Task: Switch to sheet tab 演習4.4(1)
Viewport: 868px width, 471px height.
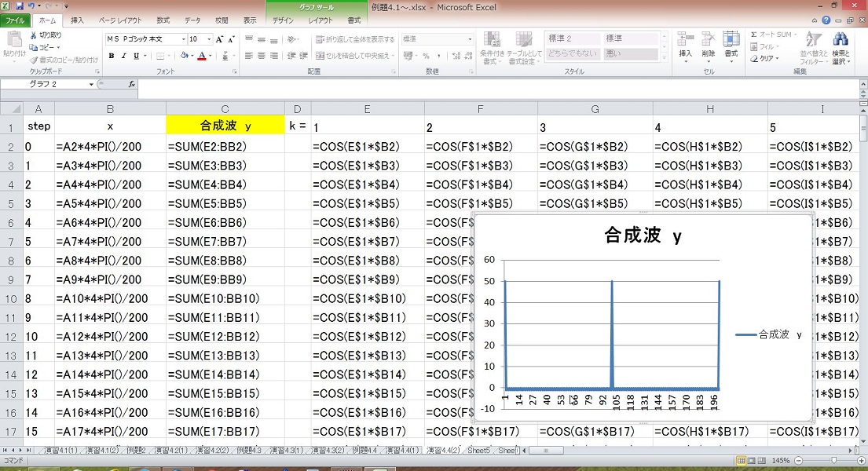Action: click(x=399, y=451)
